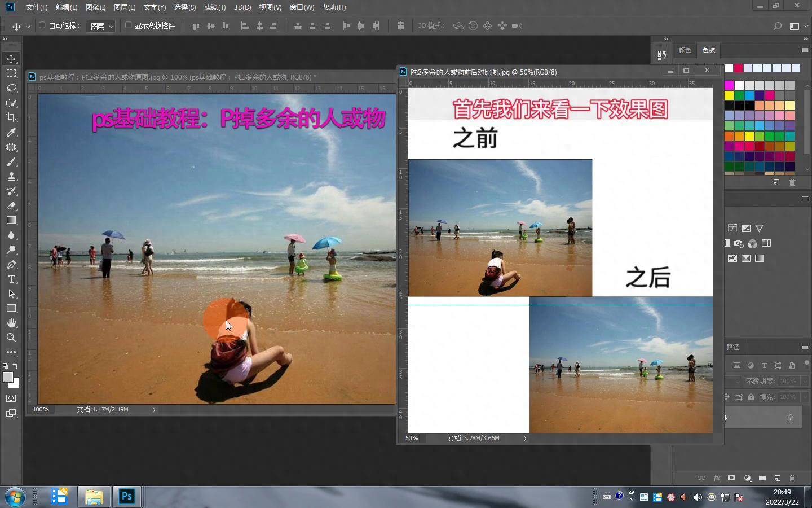Select the Eraser tool

coord(11,205)
